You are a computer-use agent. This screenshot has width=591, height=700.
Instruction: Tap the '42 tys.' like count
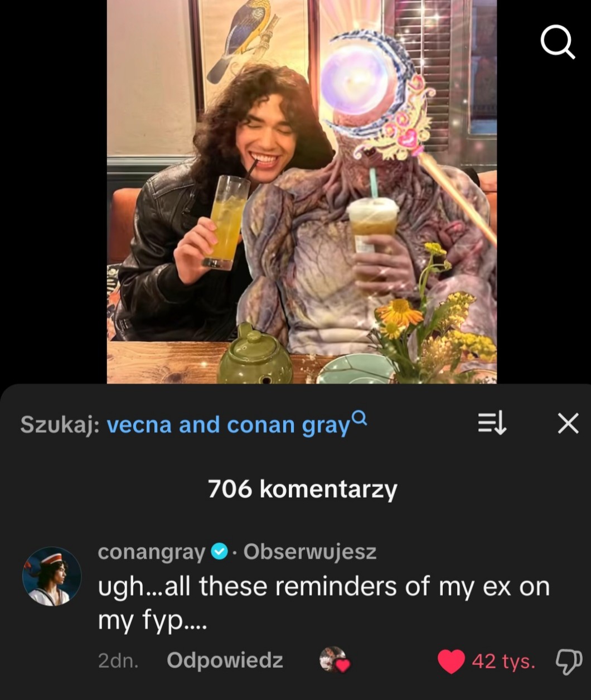(x=503, y=662)
